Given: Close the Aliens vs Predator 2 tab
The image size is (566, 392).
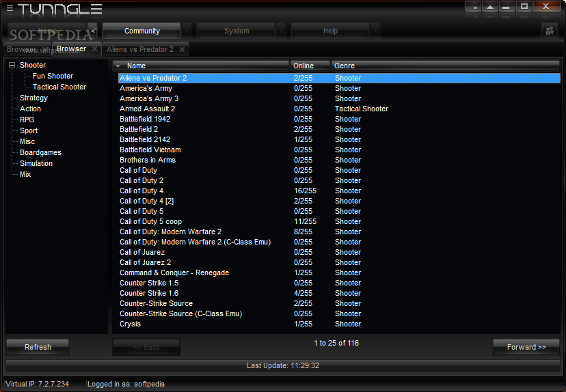Looking at the screenshot, I should pyautogui.click(x=183, y=49).
